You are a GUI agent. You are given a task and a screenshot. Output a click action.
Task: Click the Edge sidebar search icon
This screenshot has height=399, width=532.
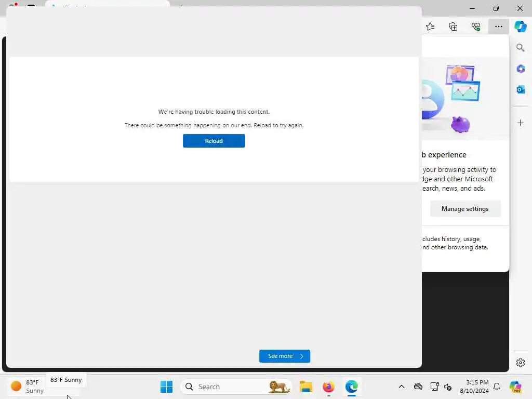point(520,48)
